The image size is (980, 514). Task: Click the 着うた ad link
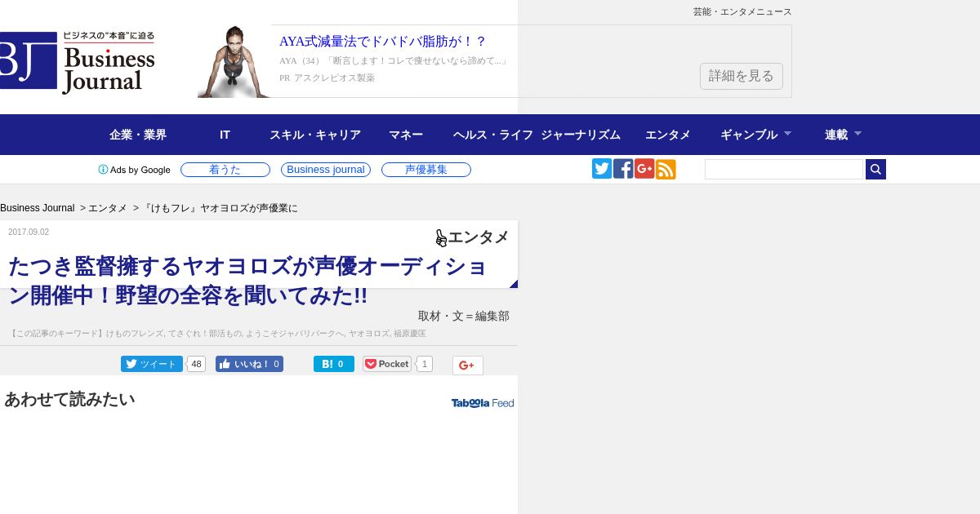(x=225, y=170)
